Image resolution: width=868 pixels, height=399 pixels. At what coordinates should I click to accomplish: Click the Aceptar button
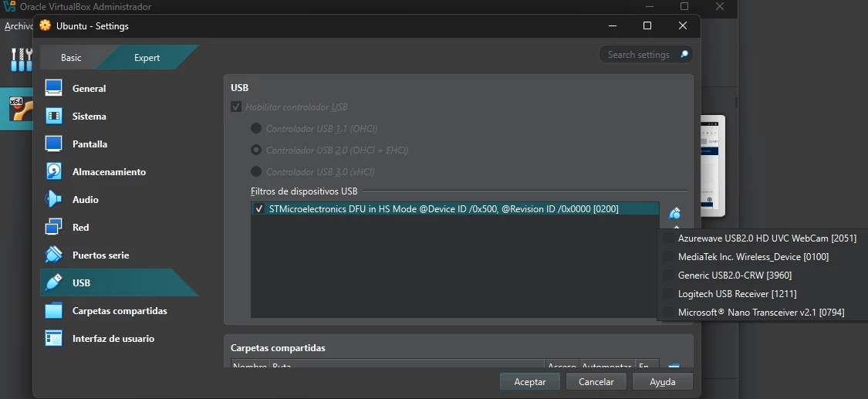coord(530,382)
